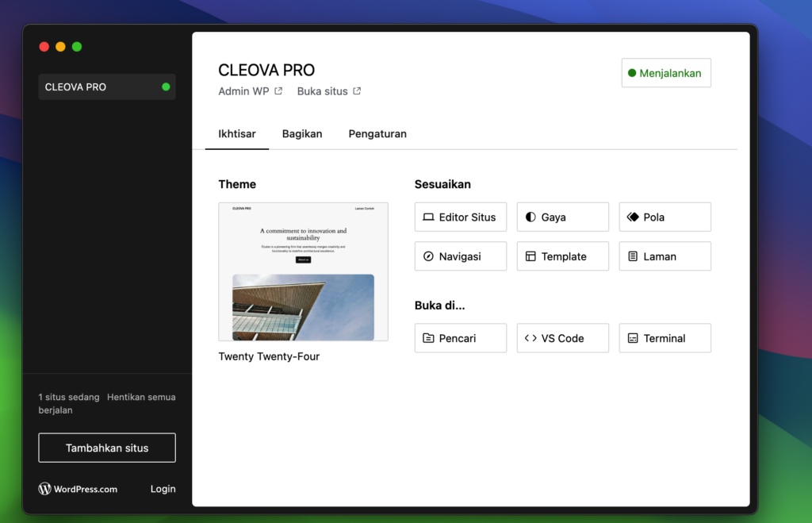812x523 pixels.
Task: Click the page icon on Laman
Action: (x=633, y=256)
